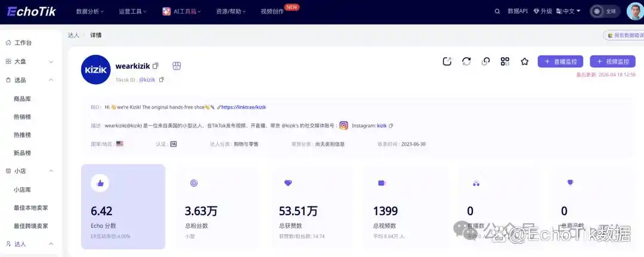The height and width of the screenshot is (257, 644).
Task: Click the 视频监控 button
Action: tap(612, 61)
